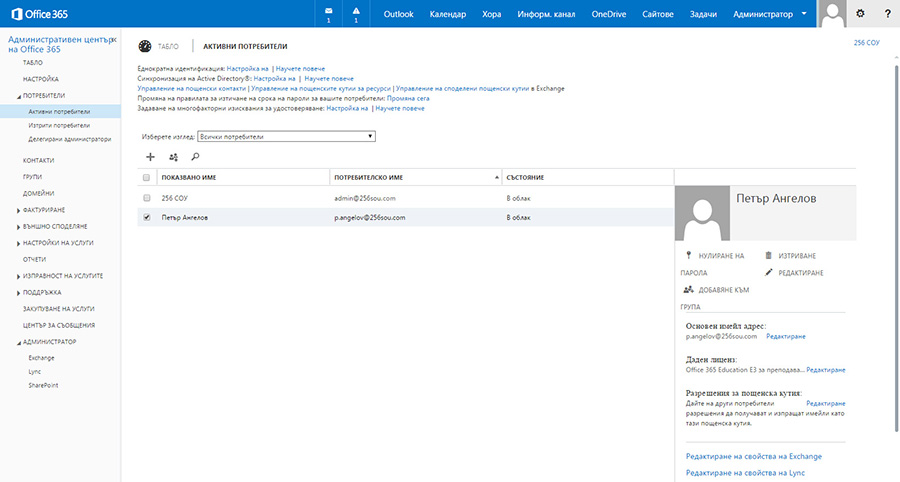Check the 256 СОУ user checkbox
900x482 pixels.
pos(146,198)
